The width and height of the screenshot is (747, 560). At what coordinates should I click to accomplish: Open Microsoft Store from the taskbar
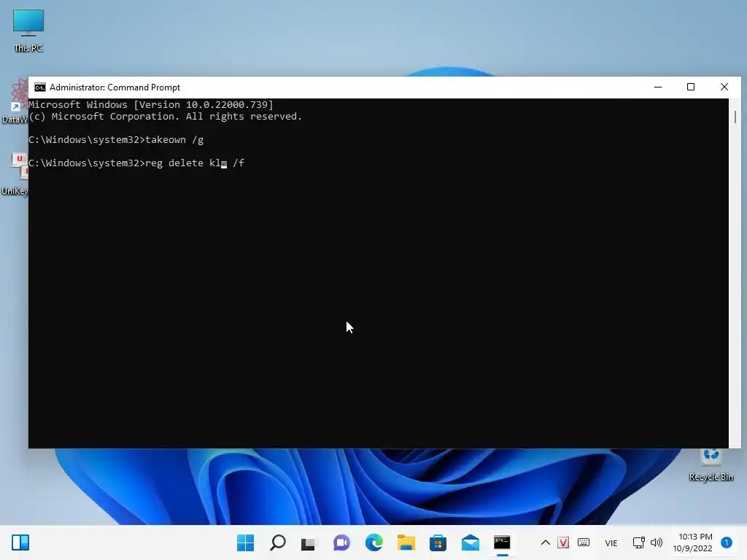click(438, 542)
